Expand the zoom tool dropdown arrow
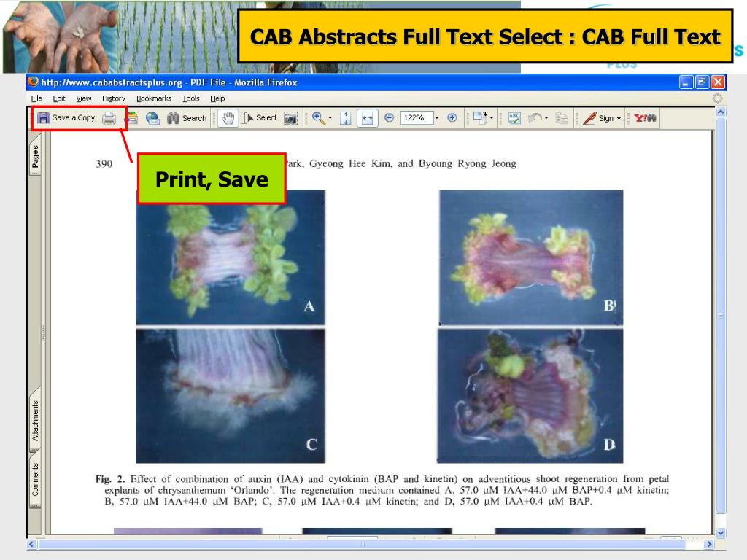Screen dimensions: 747x560 coord(330,117)
